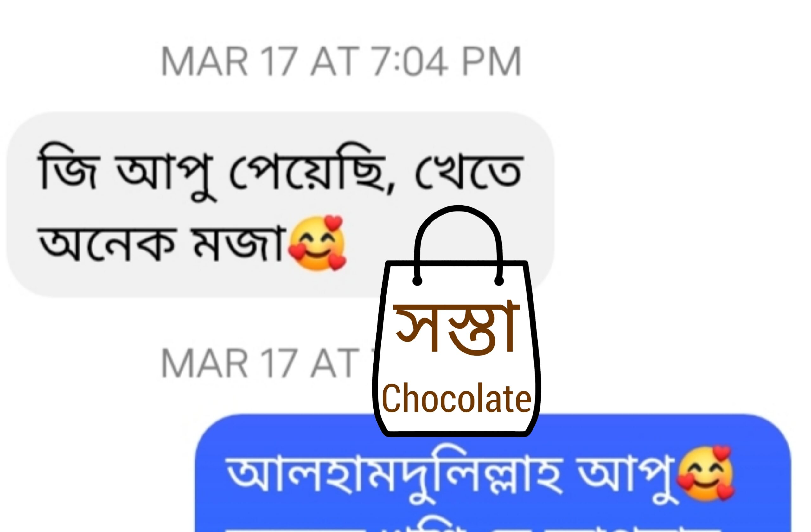Click the left handle rivet on bag
Viewport: 811px width, 532px height.
tap(418, 281)
